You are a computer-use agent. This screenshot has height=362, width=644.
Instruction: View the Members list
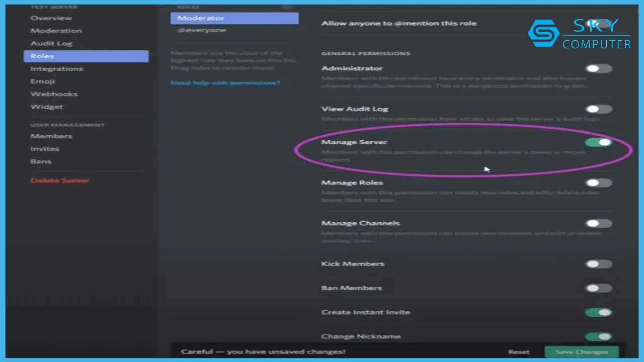click(51, 136)
